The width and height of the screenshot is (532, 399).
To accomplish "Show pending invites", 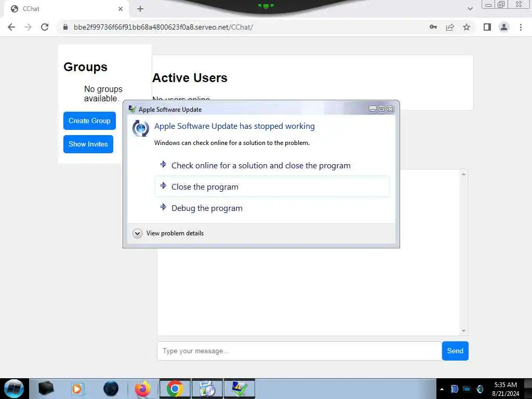I will click(88, 144).
